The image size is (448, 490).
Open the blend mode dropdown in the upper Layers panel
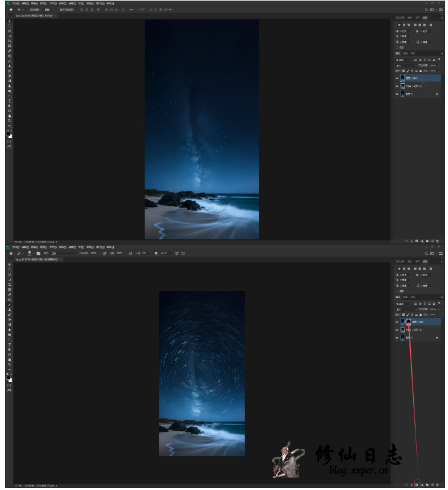405,65
